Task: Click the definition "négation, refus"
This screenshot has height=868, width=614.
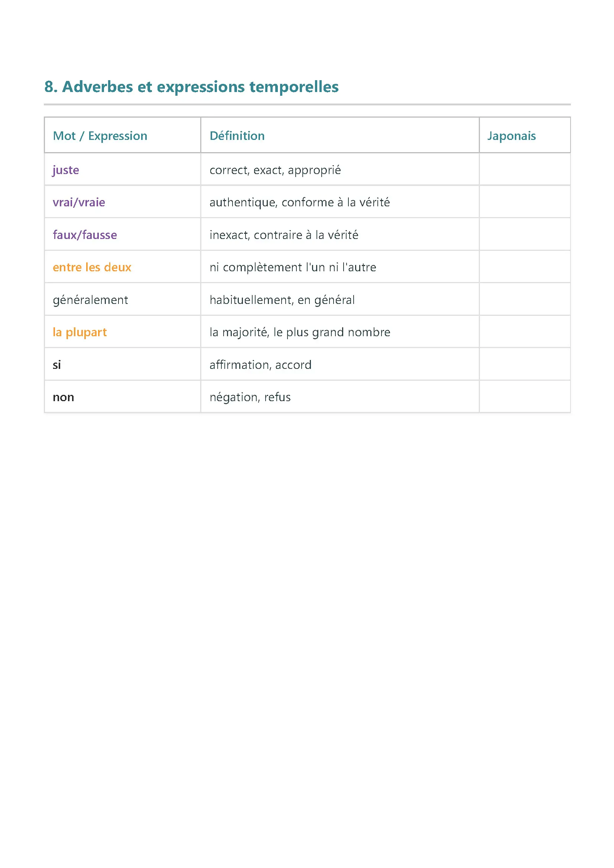Action: coord(250,397)
